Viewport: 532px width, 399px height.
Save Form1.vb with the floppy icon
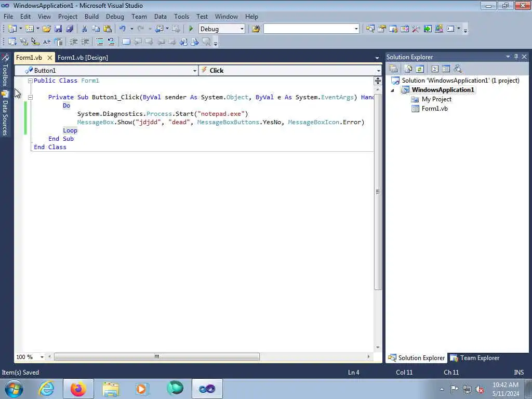pos(58,29)
